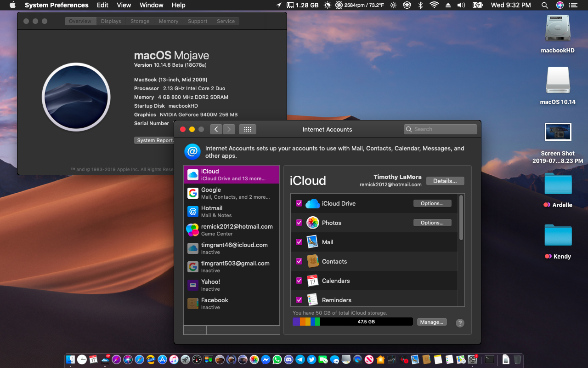Open the Memory tab in About This Mac

(169, 21)
